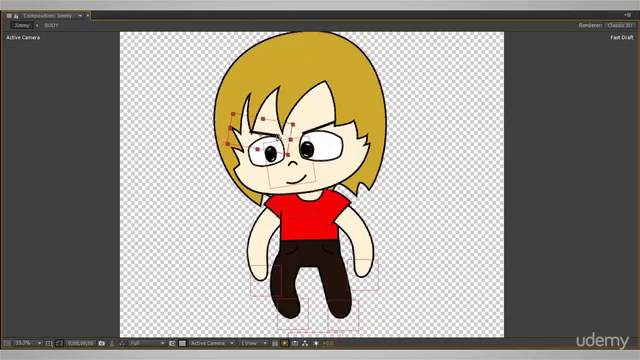Open the panel menu at top right

click(628, 15)
